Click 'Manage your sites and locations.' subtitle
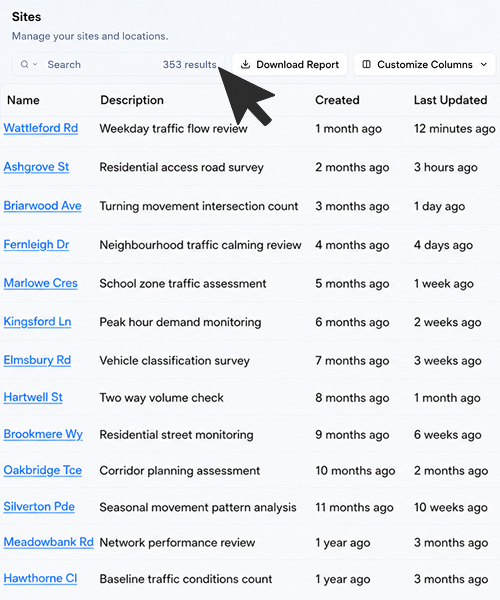This screenshot has height=600, width=500. click(x=90, y=36)
